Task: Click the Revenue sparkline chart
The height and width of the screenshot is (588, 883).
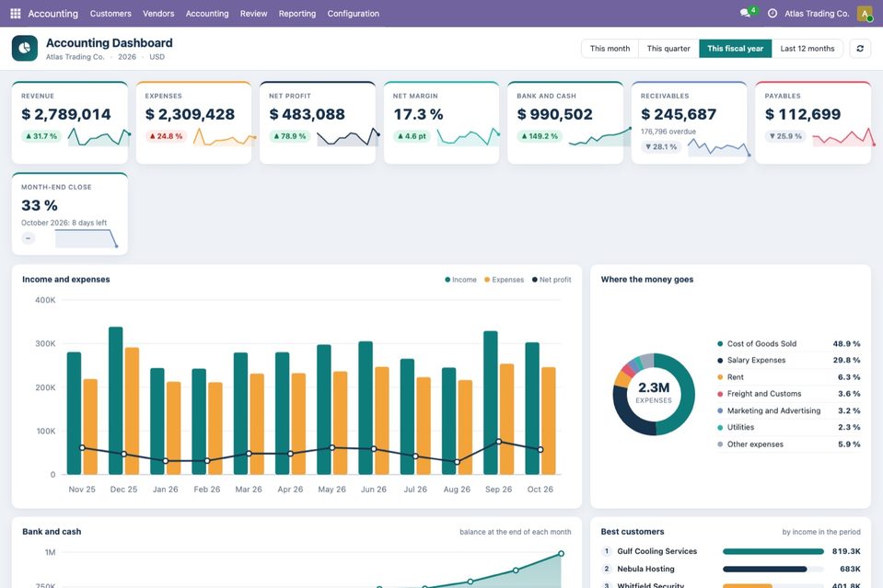Action: coord(99,137)
